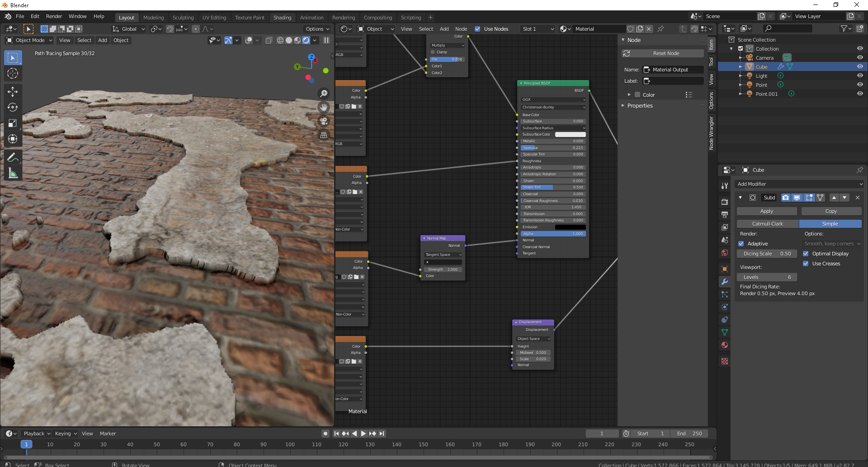This screenshot has width=868, height=467.
Task: Select the Measure tool
Action: [x=13, y=172]
